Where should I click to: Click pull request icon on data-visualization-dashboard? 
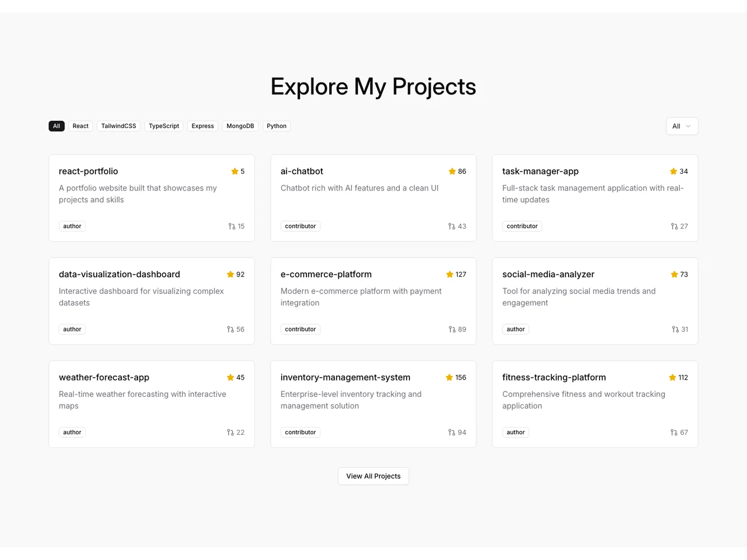click(230, 330)
